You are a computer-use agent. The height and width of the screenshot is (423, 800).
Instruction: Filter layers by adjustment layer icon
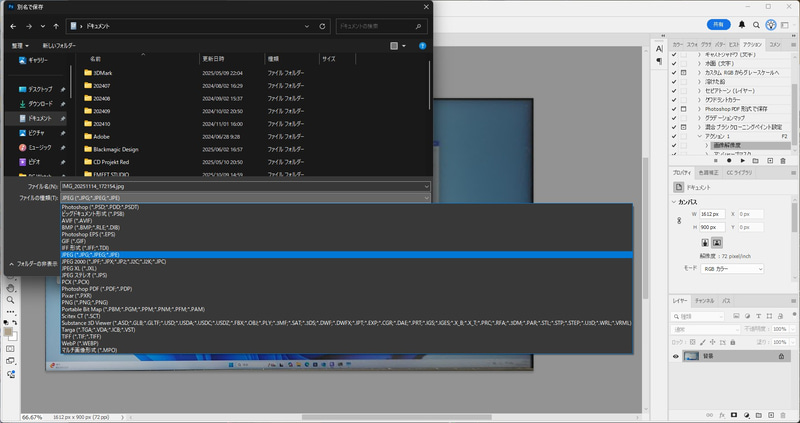[747, 316]
